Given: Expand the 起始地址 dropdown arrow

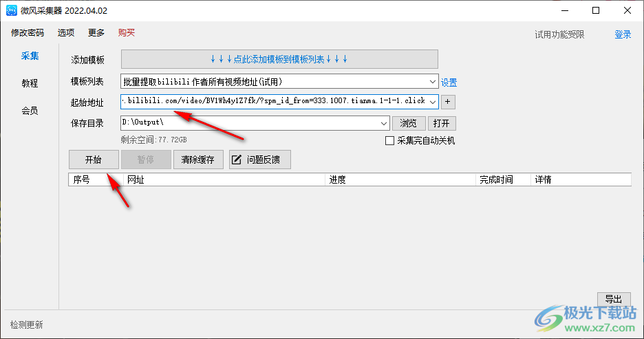Looking at the screenshot, I should (x=433, y=102).
